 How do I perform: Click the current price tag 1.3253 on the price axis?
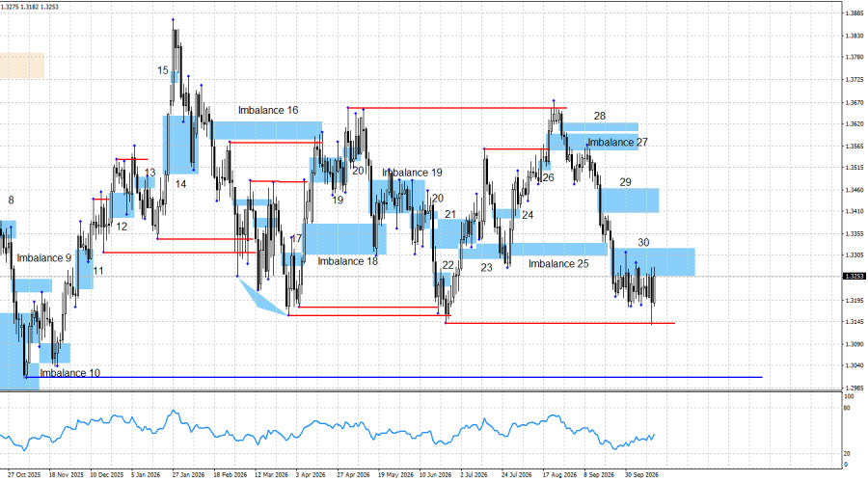(x=854, y=276)
